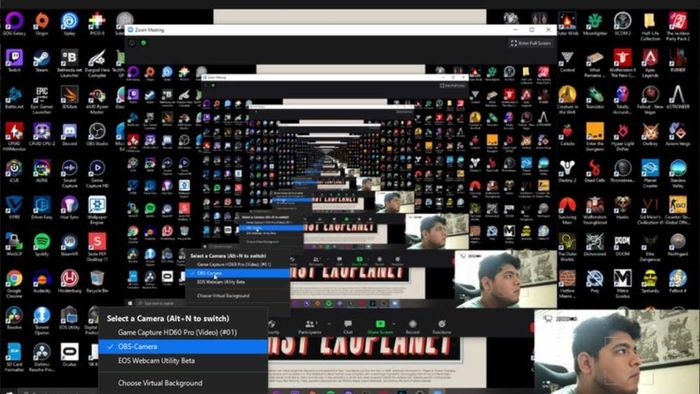Open Reactions in the foreground Zoom toolbar
Image resolution: width=700 pixels, height=394 pixels.
pos(442,327)
